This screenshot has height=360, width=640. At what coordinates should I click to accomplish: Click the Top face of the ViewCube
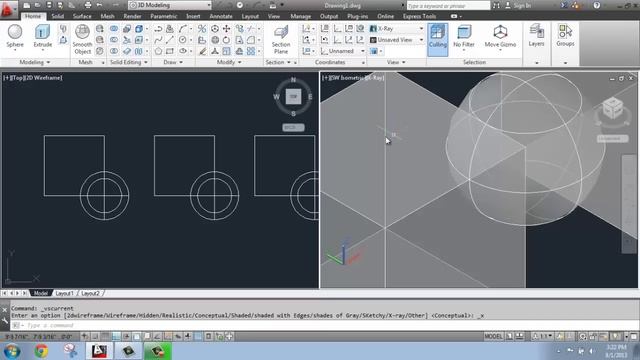(x=293, y=97)
